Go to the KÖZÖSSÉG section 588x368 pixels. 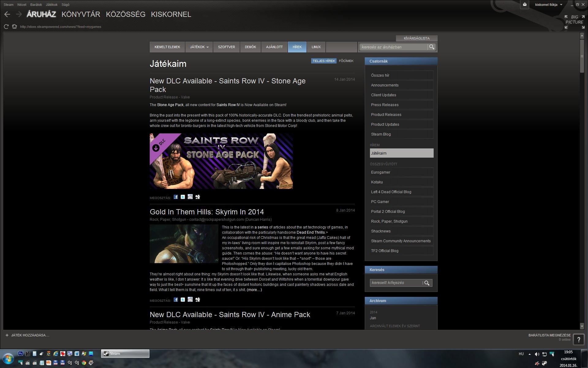126,14
